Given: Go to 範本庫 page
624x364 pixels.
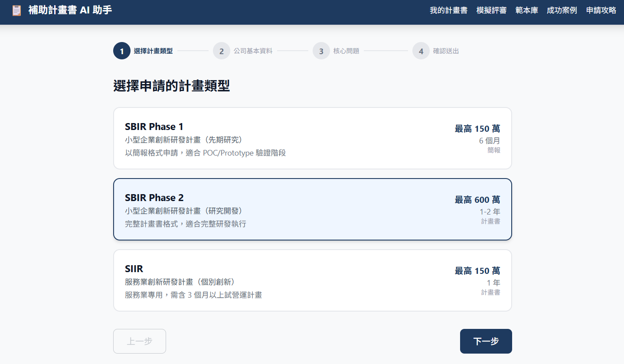Looking at the screenshot, I should pyautogui.click(x=527, y=10).
